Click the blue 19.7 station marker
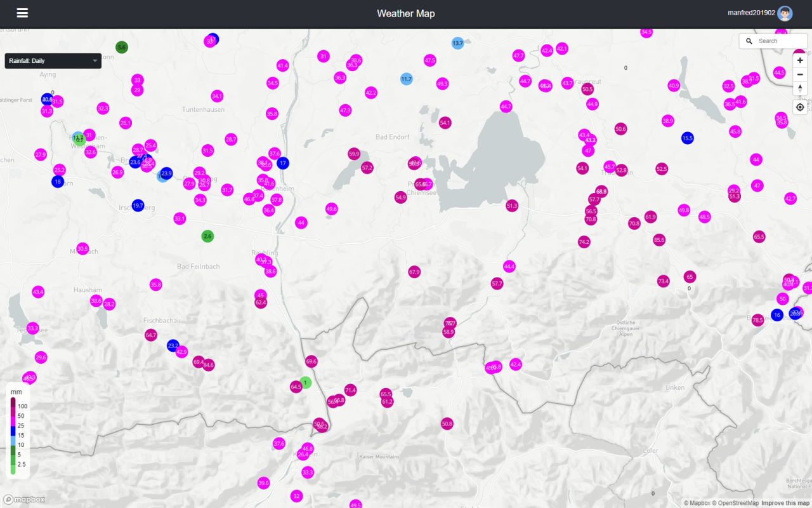Image resolution: width=812 pixels, height=508 pixels. point(138,205)
